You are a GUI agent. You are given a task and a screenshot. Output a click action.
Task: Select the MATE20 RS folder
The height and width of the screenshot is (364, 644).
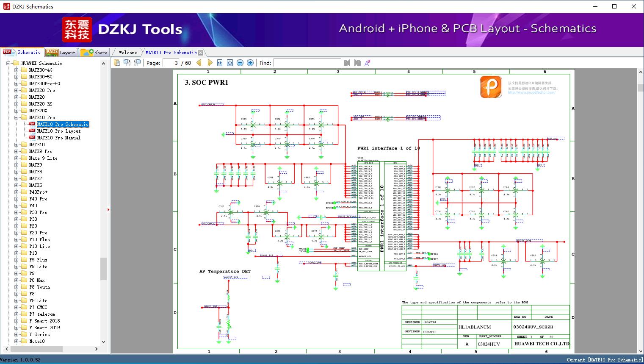pos(41,104)
